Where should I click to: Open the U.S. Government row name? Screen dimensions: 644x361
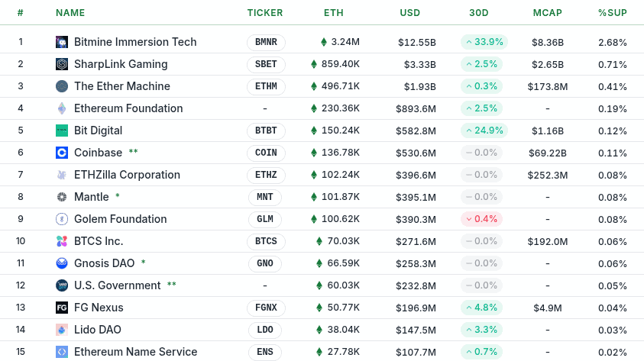117,285
